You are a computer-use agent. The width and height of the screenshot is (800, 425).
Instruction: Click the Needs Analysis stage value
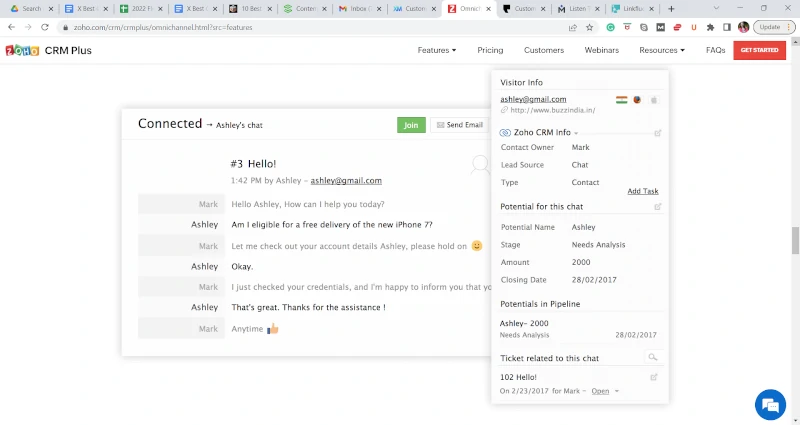598,245
